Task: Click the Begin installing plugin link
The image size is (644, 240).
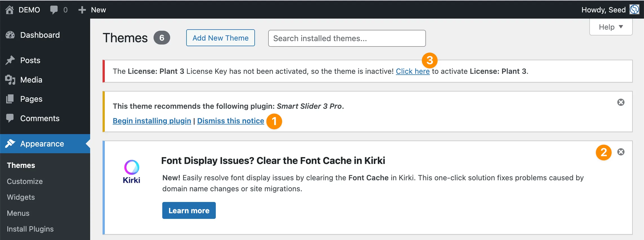Action: (152, 121)
